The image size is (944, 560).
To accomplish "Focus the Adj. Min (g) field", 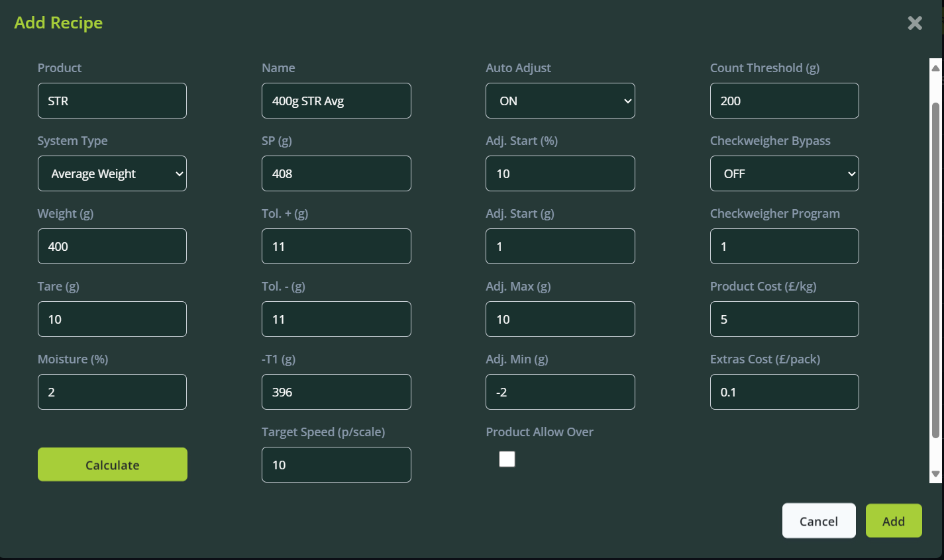I will [560, 392].
